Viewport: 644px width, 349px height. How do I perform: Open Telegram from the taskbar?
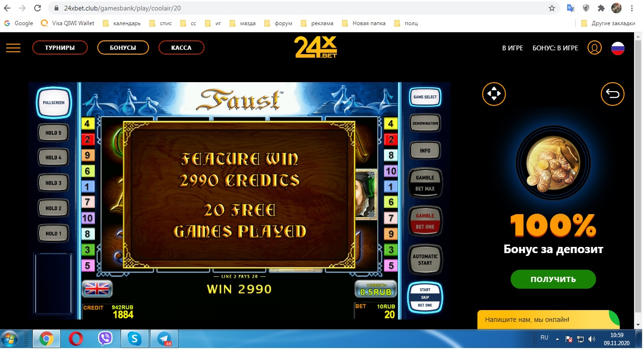[x=165, y=339]
